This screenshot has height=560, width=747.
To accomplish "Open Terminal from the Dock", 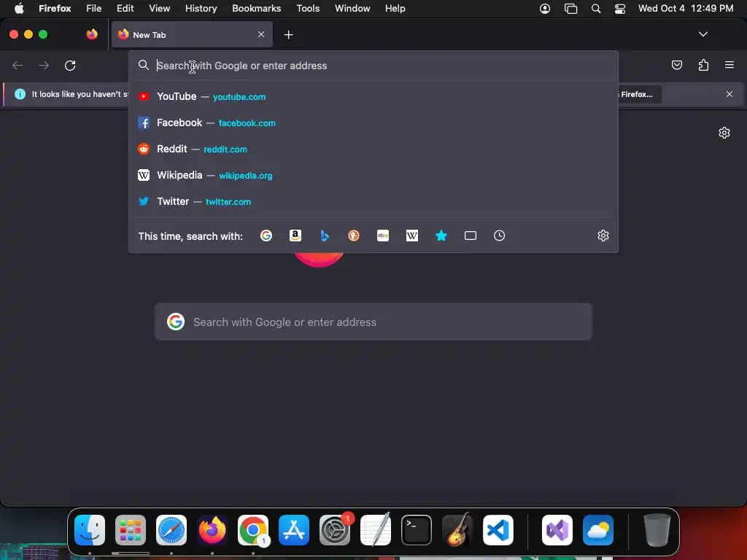I will click(417, 530).
